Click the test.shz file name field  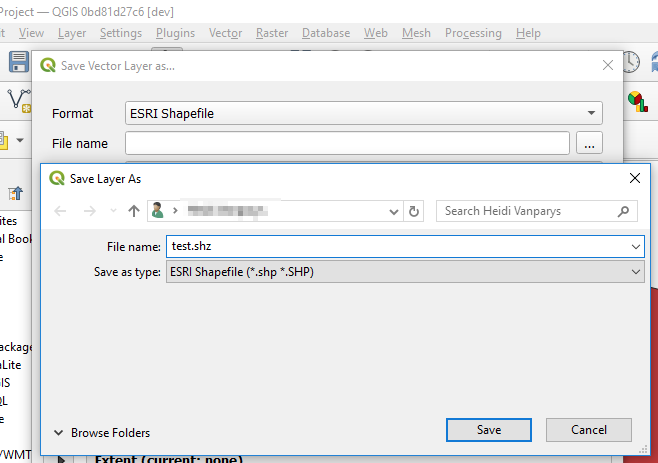coord(405,246)
